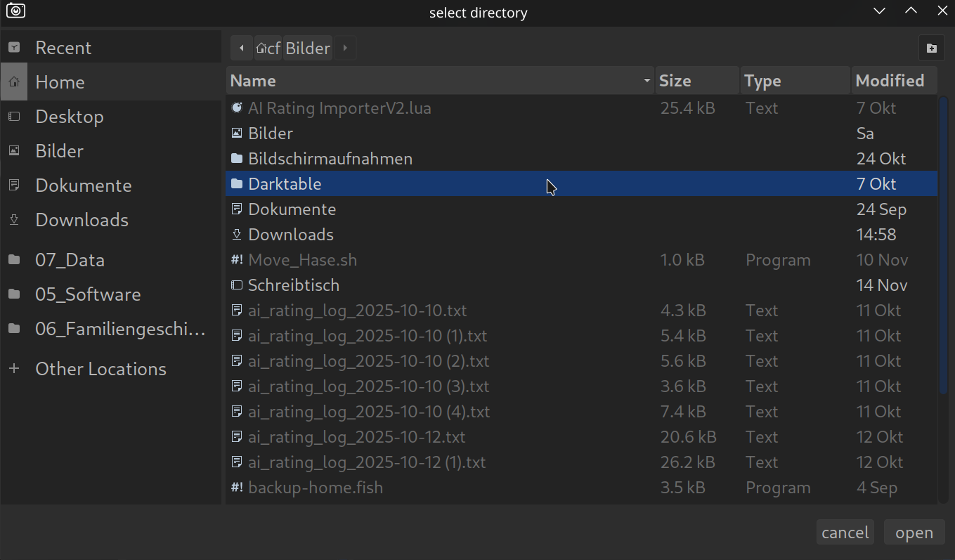Sort files by Modified column header
This screenshot has width=955, height=560.
pyautogui.click(x=892, y=81)
